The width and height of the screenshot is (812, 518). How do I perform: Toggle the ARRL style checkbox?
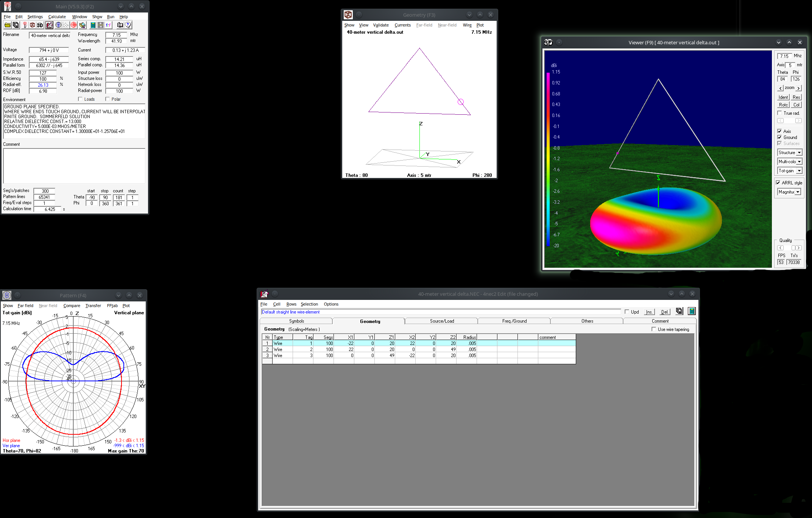[778, 183]
